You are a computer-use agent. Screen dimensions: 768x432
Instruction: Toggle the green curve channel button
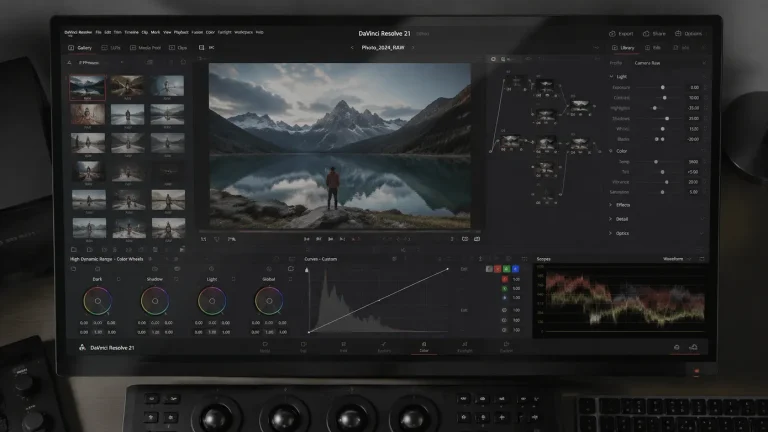[506, 269]
